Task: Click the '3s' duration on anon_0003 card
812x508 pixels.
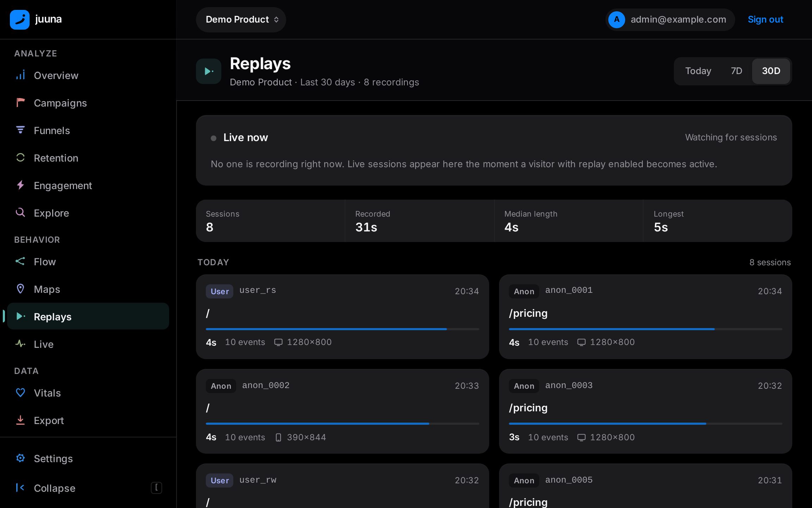Action: [514, 437]
